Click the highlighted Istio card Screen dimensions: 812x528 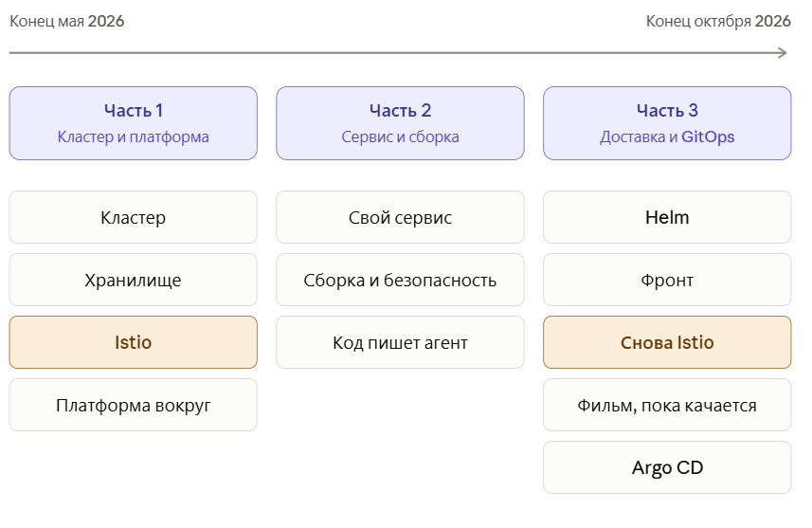[133, 342]
